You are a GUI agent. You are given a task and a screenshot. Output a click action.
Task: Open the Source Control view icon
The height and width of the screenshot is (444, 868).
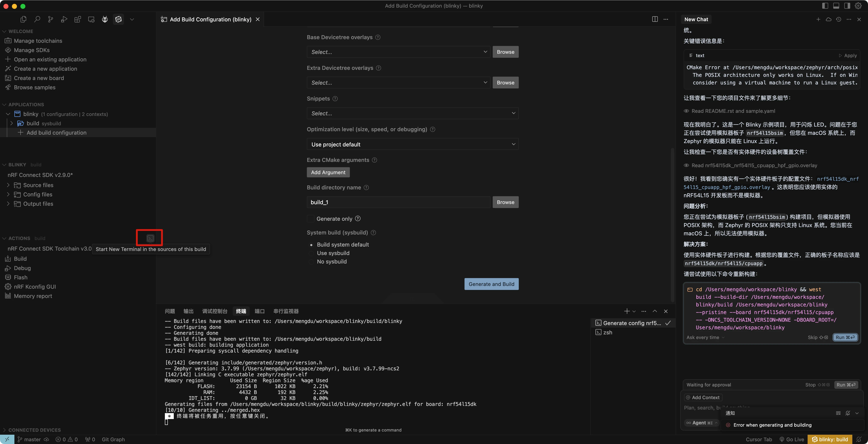(51, 19)
